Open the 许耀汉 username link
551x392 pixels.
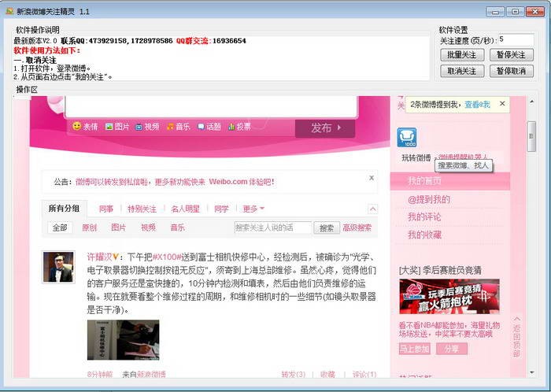[99, 257]
